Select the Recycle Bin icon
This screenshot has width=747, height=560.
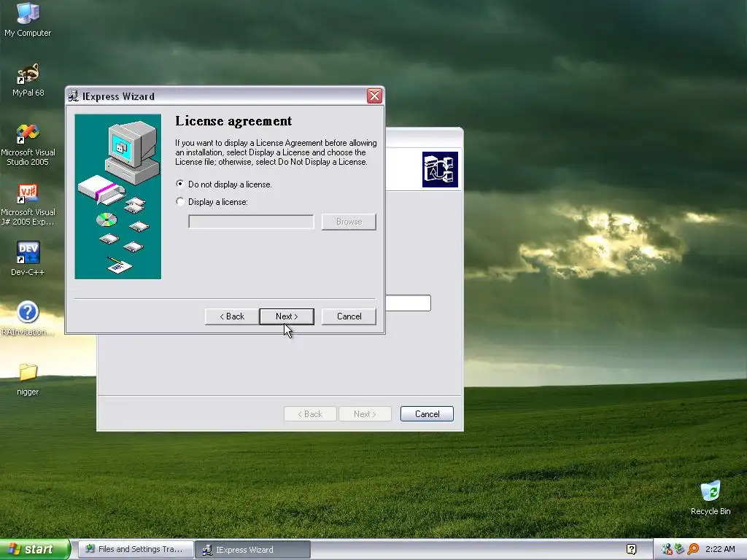[711, 498]
